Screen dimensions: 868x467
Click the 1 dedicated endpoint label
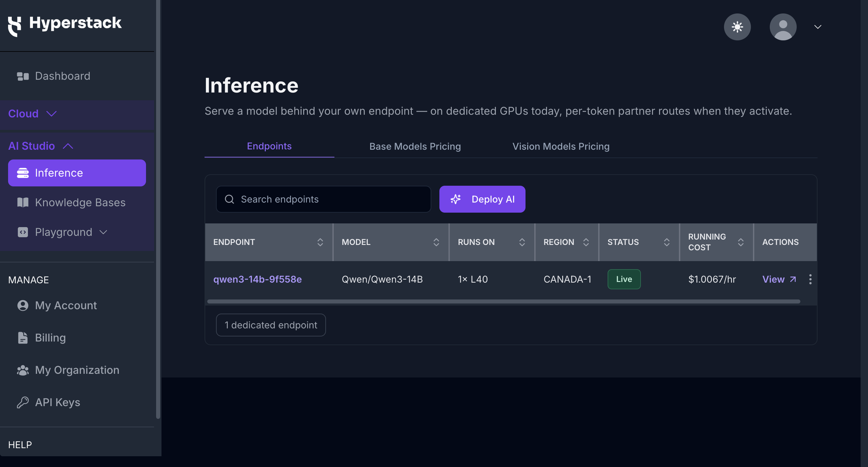[x=271, y=325]
